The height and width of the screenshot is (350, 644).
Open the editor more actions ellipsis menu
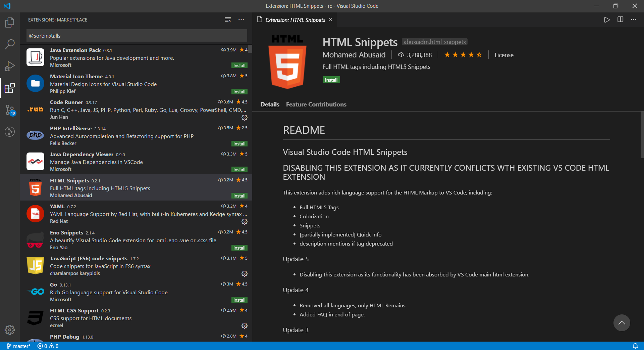pyautogui.click(x=634, y=19)
